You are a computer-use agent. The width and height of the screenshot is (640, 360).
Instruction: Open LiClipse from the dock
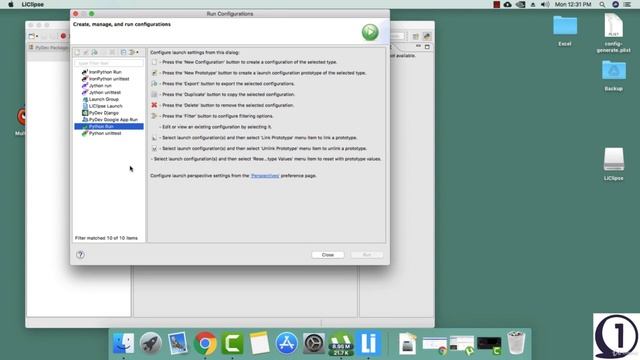[369, 343]
